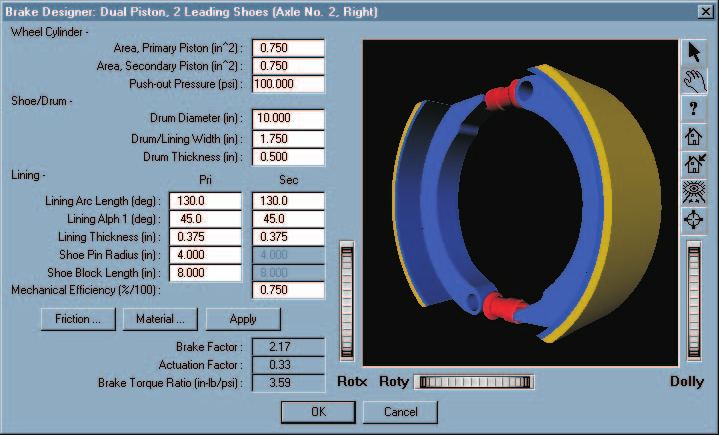Viewport: 719px width, 435px height.
Task: Click the 'Roty' label
Action: (x=393, y=382)
